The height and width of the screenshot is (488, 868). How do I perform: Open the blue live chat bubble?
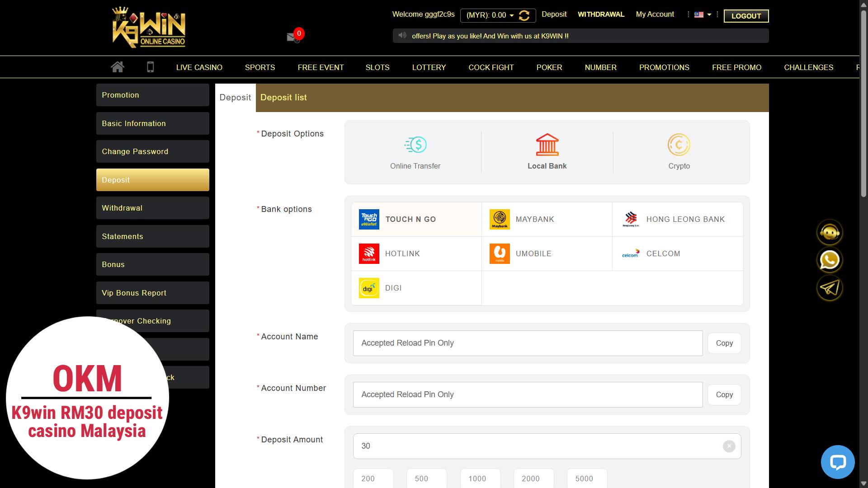coord(838,462)
